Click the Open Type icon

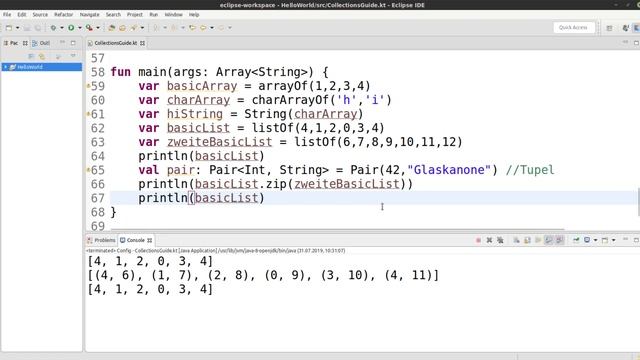(x=122, y=28)
